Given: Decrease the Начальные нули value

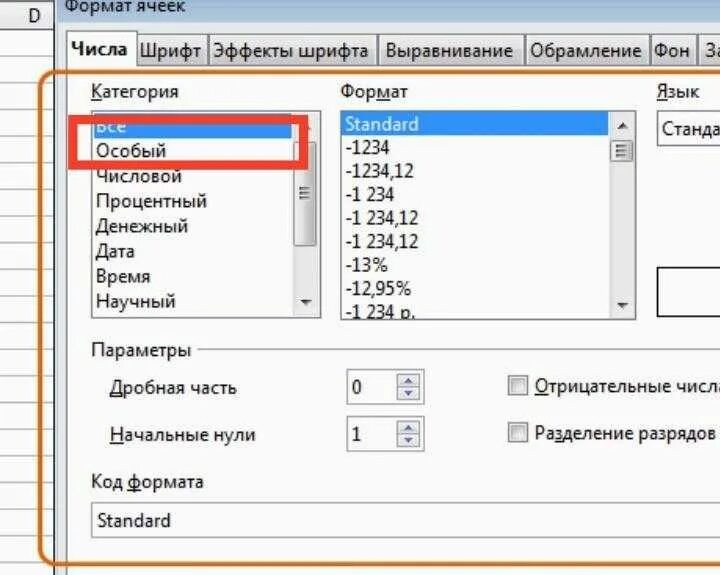Looking at the screenshot, I should tap(409, 440).
